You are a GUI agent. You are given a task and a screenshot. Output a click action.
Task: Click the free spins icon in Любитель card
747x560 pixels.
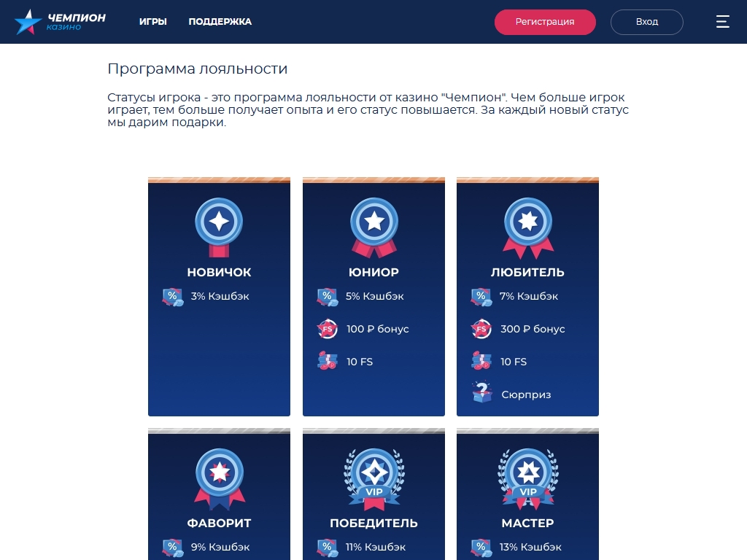coord(481,361)
